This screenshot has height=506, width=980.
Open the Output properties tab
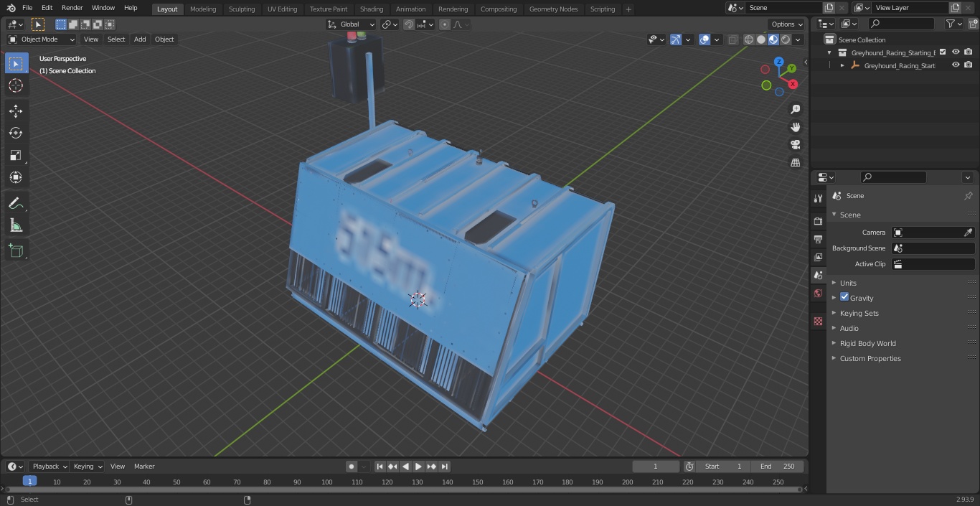coord(818,239)
